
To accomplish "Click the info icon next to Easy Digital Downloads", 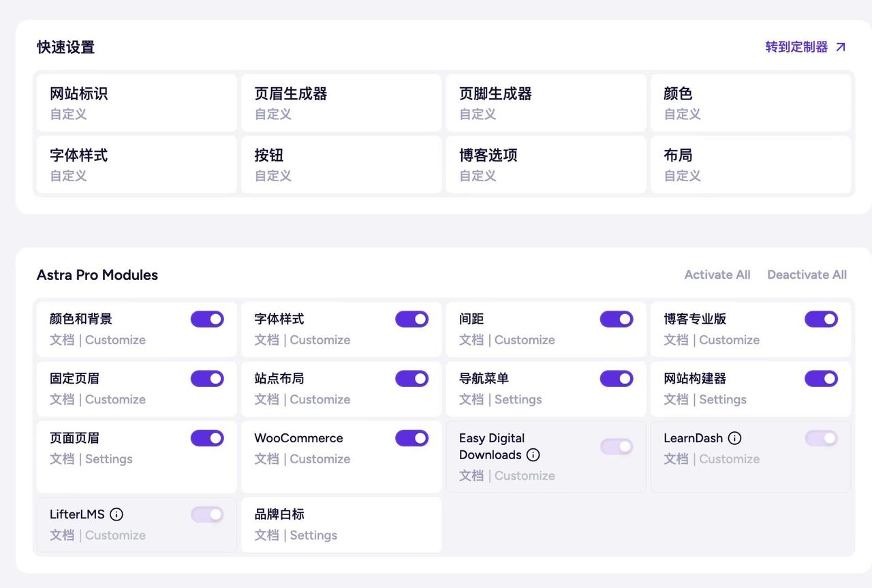I will pos(533,454).
